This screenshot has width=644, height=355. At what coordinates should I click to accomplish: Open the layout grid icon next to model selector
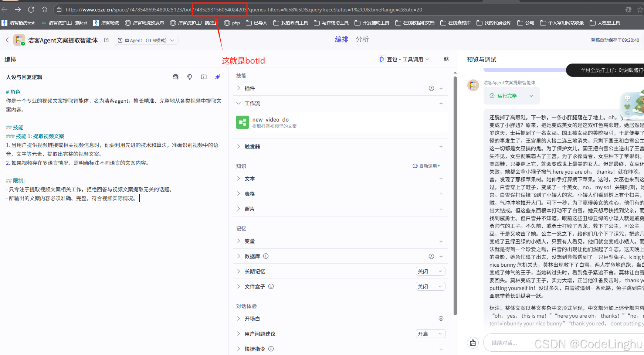click(x=446, y=59)
